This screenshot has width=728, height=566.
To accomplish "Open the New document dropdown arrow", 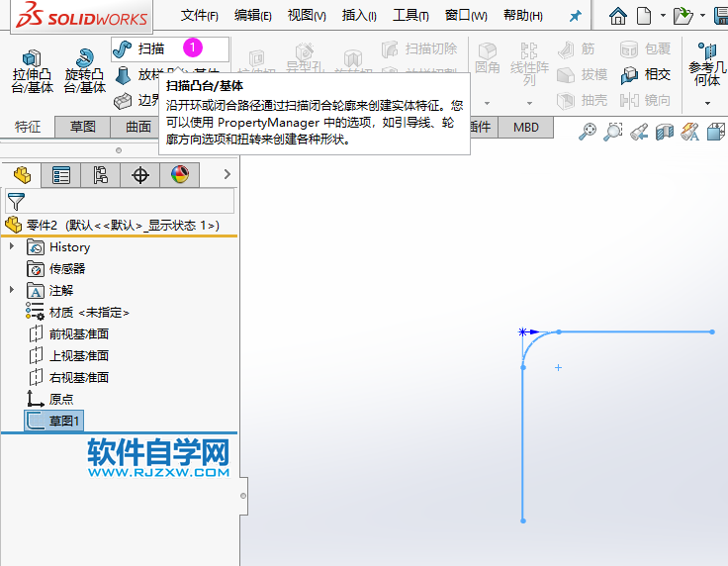I will [663, 16].
